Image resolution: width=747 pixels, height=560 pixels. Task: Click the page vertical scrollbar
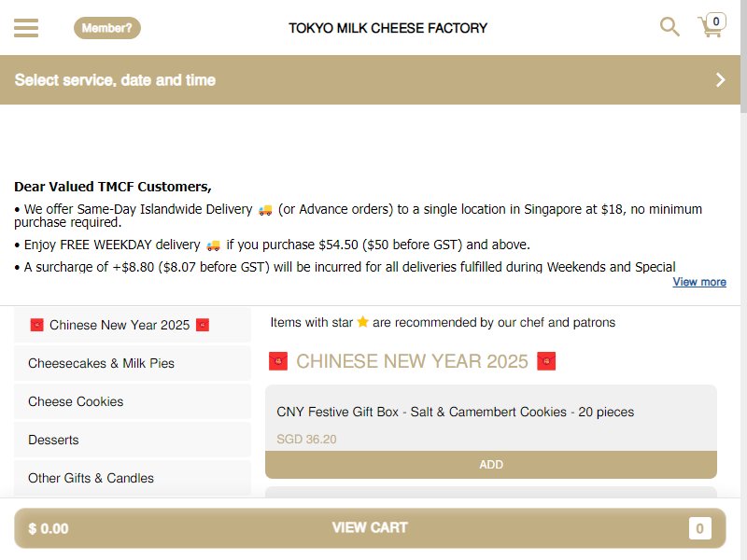coord(743,280)
